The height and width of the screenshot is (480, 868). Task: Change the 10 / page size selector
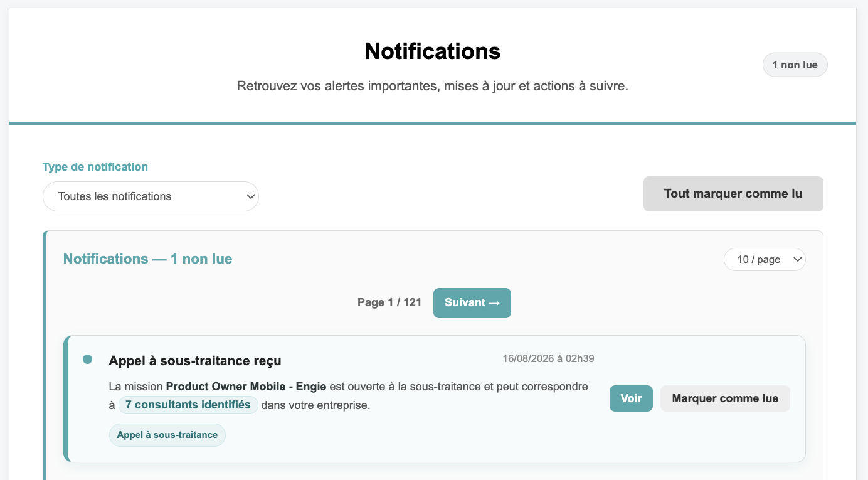click(765, 259)
